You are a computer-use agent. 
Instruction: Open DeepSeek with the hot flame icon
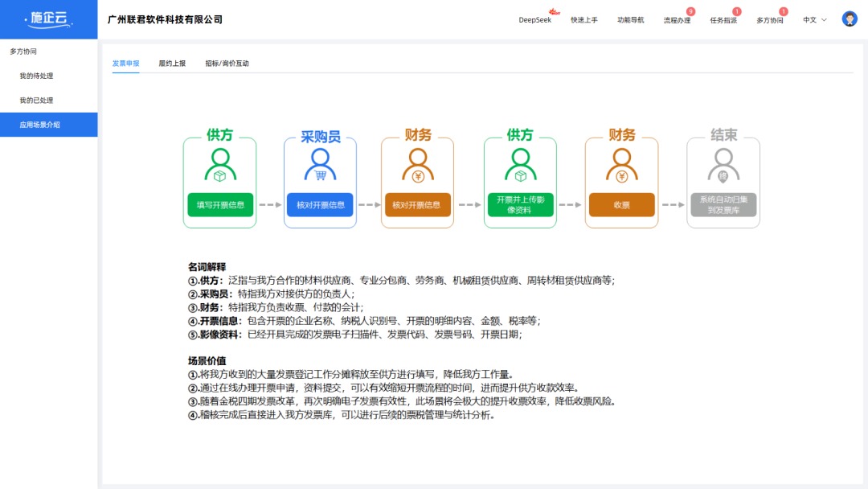(x=535, y=19)
